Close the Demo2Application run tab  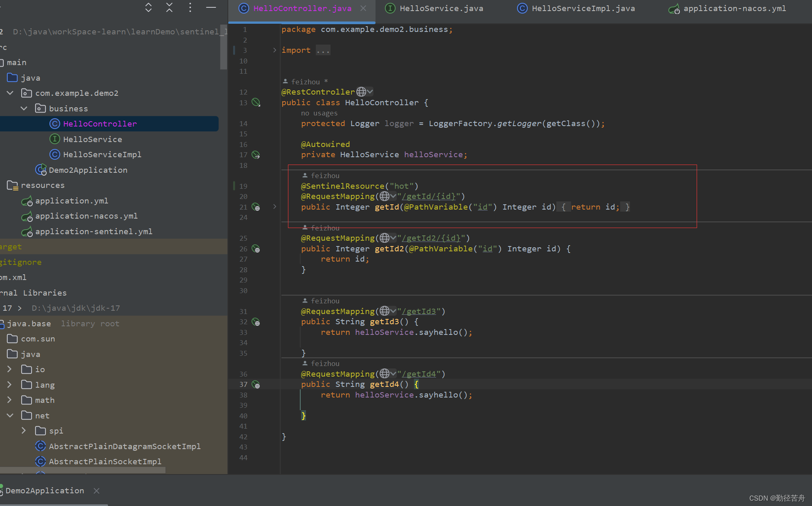[x=97, y=490]
